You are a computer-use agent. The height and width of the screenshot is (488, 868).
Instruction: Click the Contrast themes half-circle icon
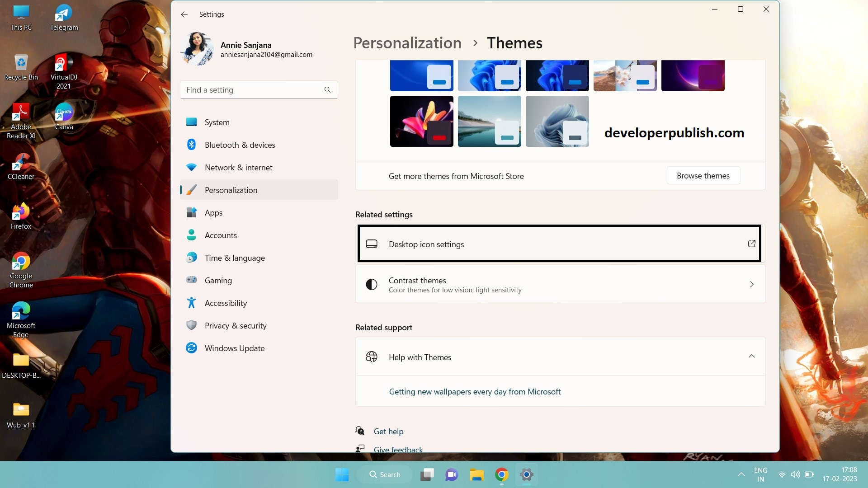point(372,284)
